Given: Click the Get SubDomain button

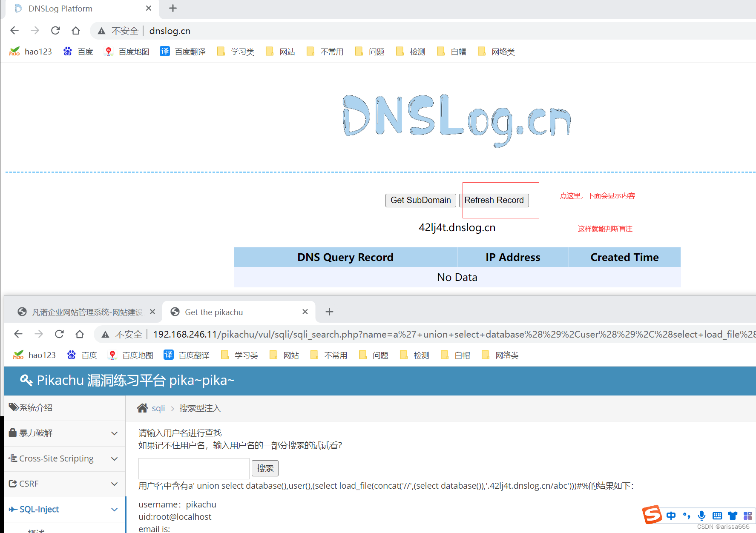Looking at the screenshot, I should (420, 200).
